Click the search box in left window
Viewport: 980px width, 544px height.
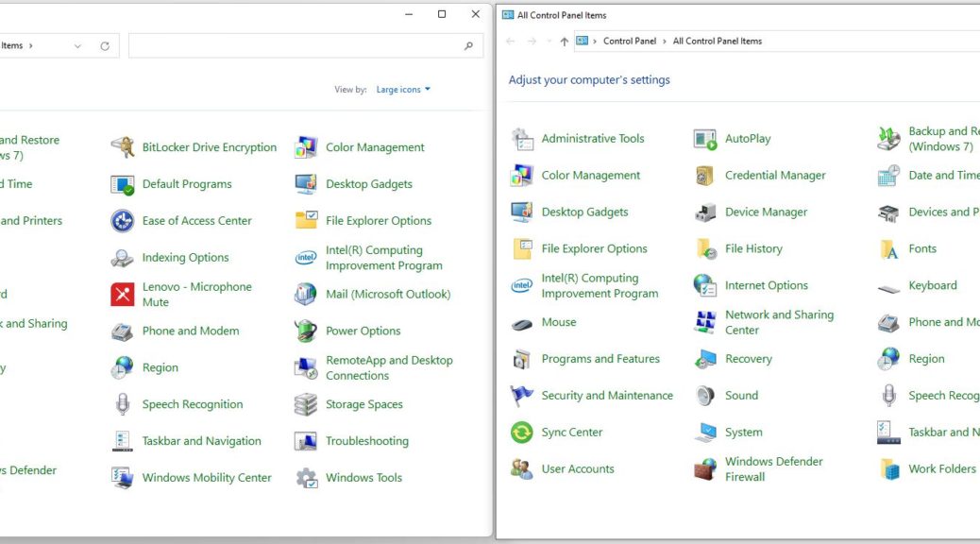306,45
